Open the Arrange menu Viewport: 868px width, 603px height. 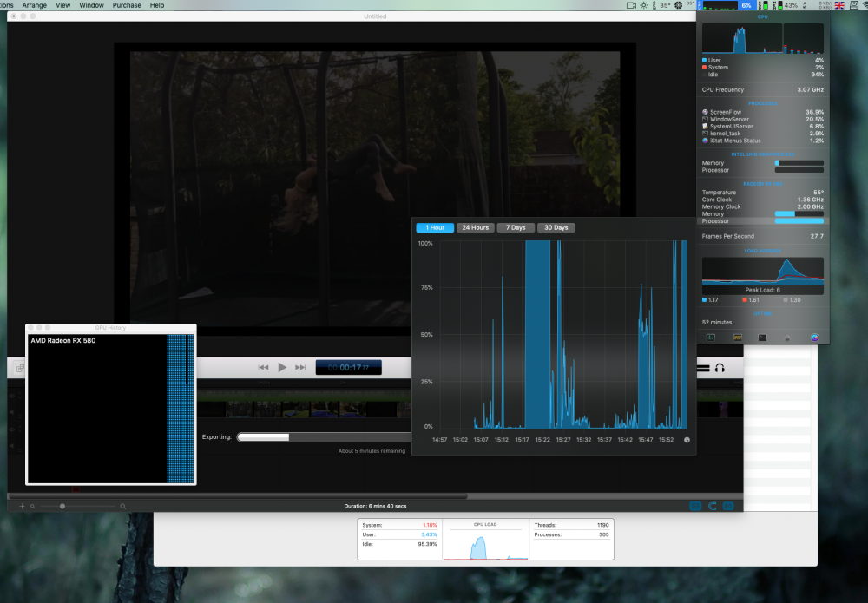click(35, 5)
